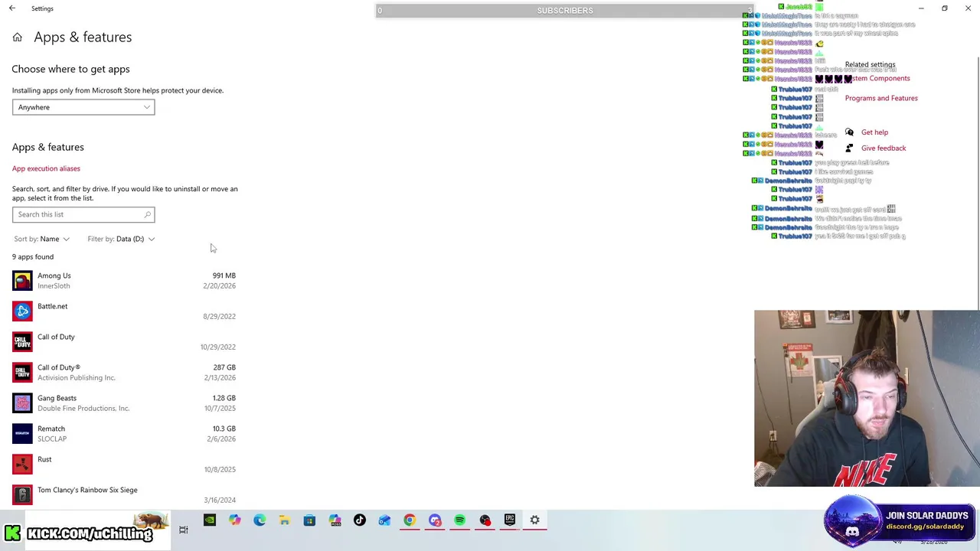980x551 pixels.
Task: Open File Explorer from the taskbar
Action: click(284, 520)
